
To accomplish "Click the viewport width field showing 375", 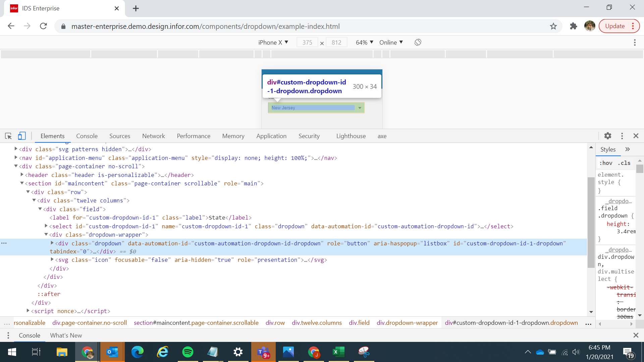I will pos(307,42).
